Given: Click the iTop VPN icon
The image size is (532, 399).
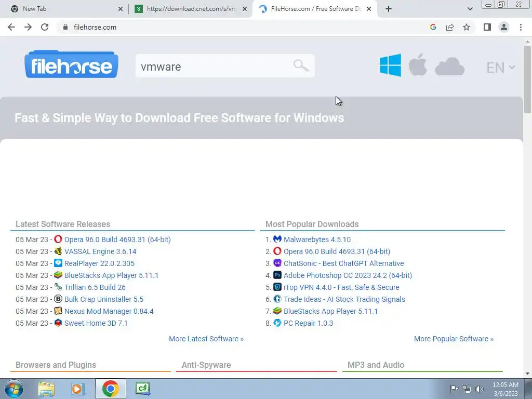Looking at the screenshot, I should tap(277, 287).
